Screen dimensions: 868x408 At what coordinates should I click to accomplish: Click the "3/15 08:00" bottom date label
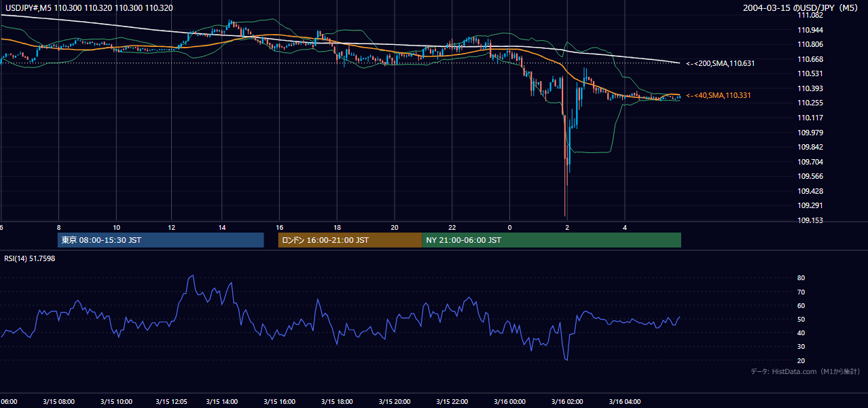point(59,402)
